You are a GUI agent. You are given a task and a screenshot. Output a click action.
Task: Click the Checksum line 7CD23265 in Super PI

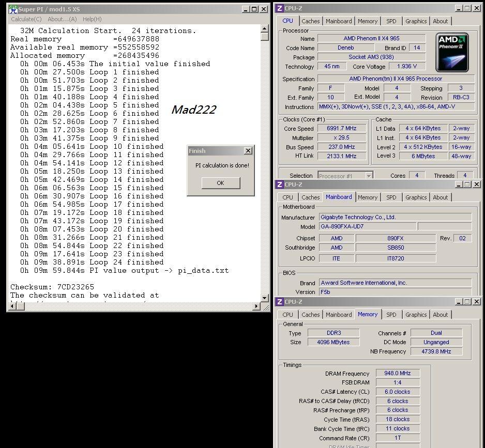click(x=52, y=287)
